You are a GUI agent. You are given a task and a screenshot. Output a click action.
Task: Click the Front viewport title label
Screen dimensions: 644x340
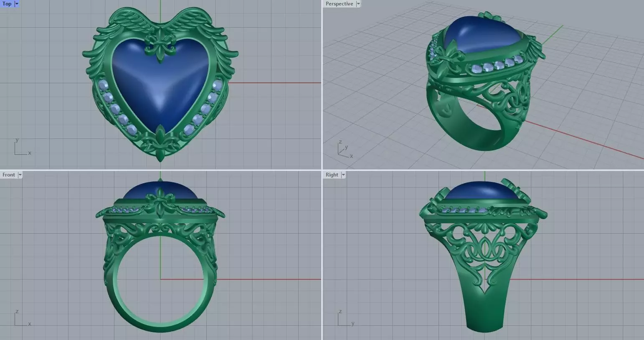point(8,175)
